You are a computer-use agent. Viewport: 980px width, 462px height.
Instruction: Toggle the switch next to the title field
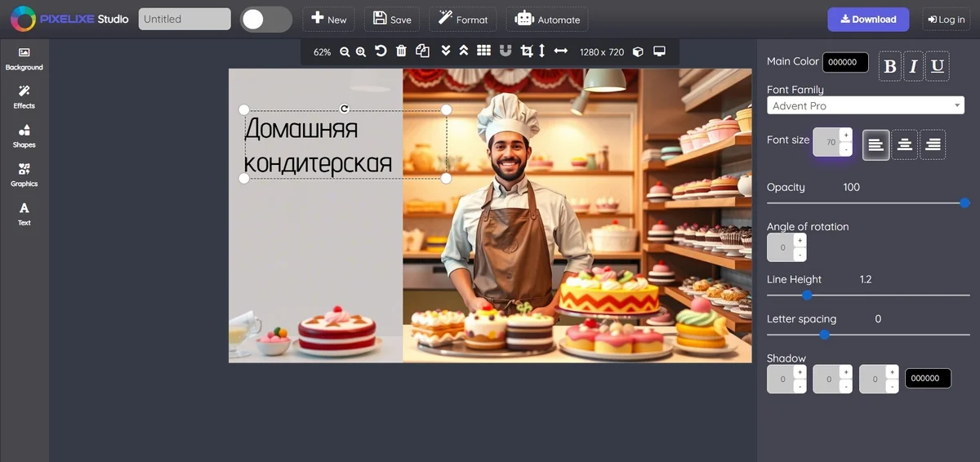[x=266, y=20]
